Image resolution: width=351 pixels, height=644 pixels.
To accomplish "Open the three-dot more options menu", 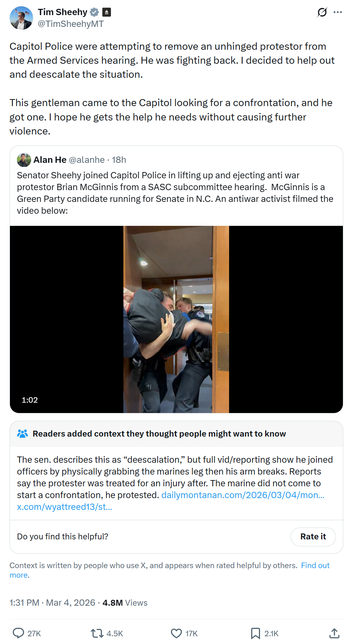I will (338, 13).
